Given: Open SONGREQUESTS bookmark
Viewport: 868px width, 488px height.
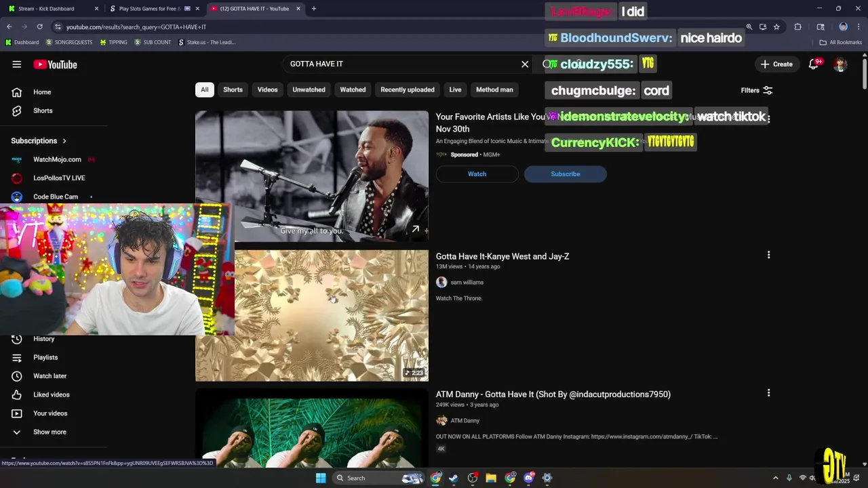Looking at the screenshot, I should click(x=69, y=42).
